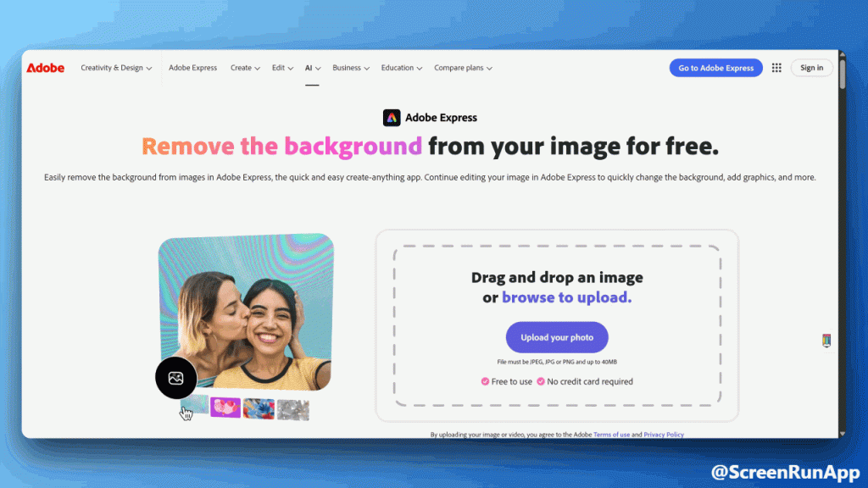
Task: Expand the Education menu
Action: 401,68
